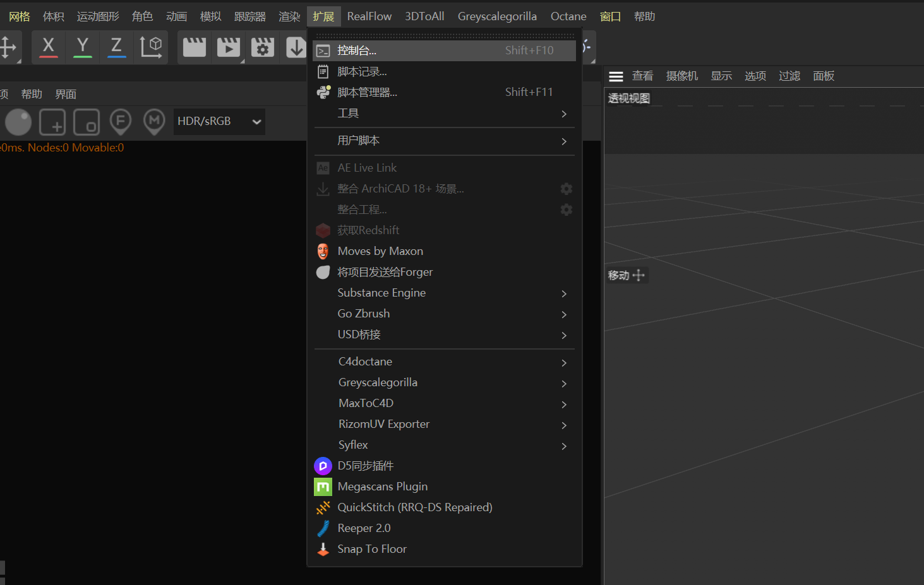Open the Octane menu in menu bar
The width and height of the screenshot is (924, 585).
[568, 16]
